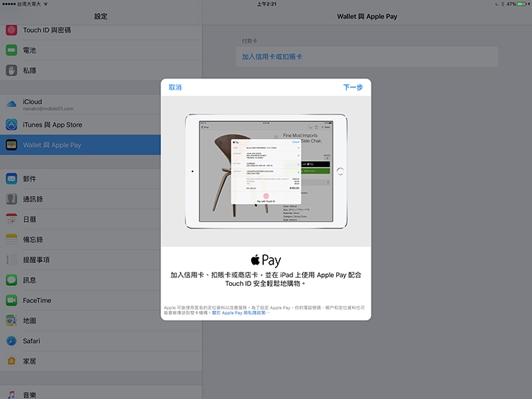Image resolution: width=532 pixels, height=399 pixels.
Task: Click the 地圖 row label
Action: click(x=30, y=321)
